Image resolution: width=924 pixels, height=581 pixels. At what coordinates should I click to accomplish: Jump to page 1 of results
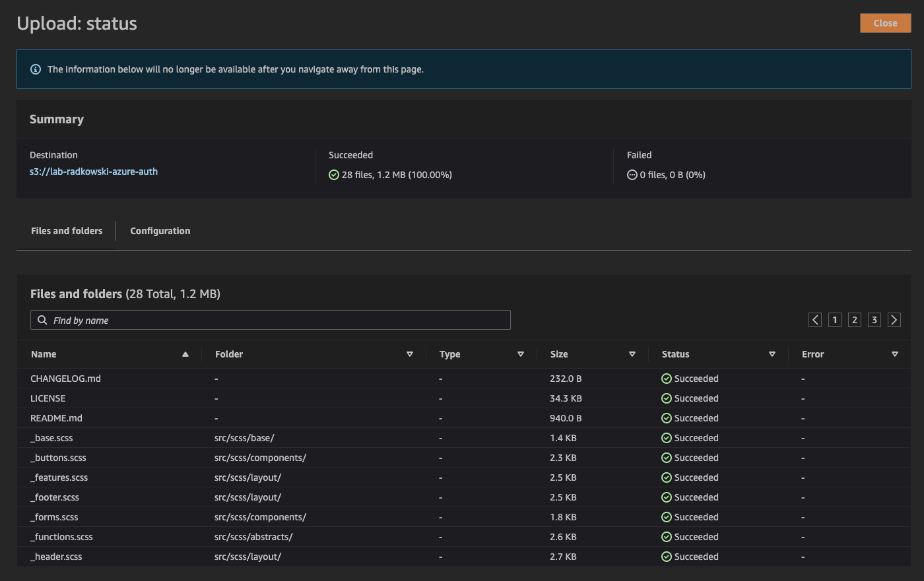click(x=835, y=320)
